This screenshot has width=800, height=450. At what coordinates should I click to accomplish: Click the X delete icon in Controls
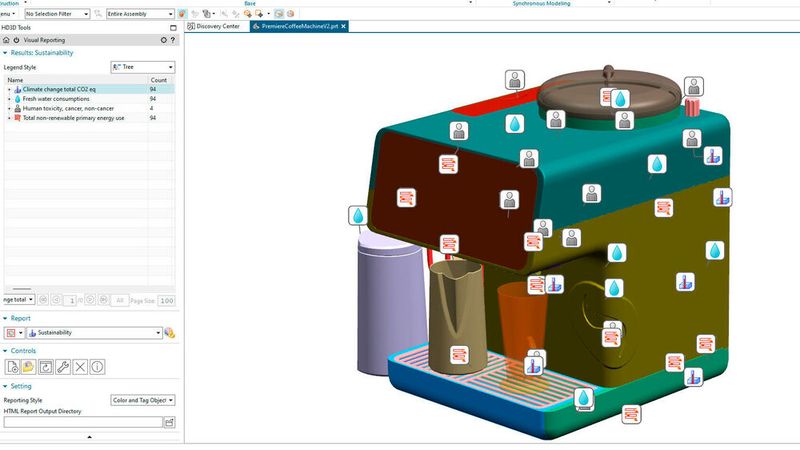[80, 367]
